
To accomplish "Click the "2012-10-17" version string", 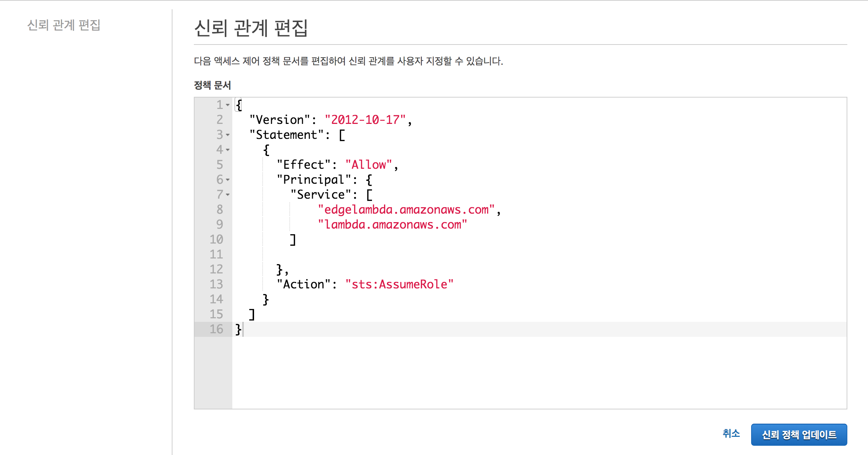I will [x=365, y=120].
